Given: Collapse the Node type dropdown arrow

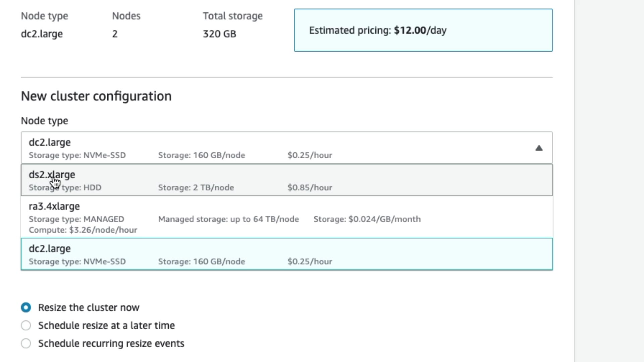Looking at the screenshot, I should pyautogui.click(x=539, y=148).
